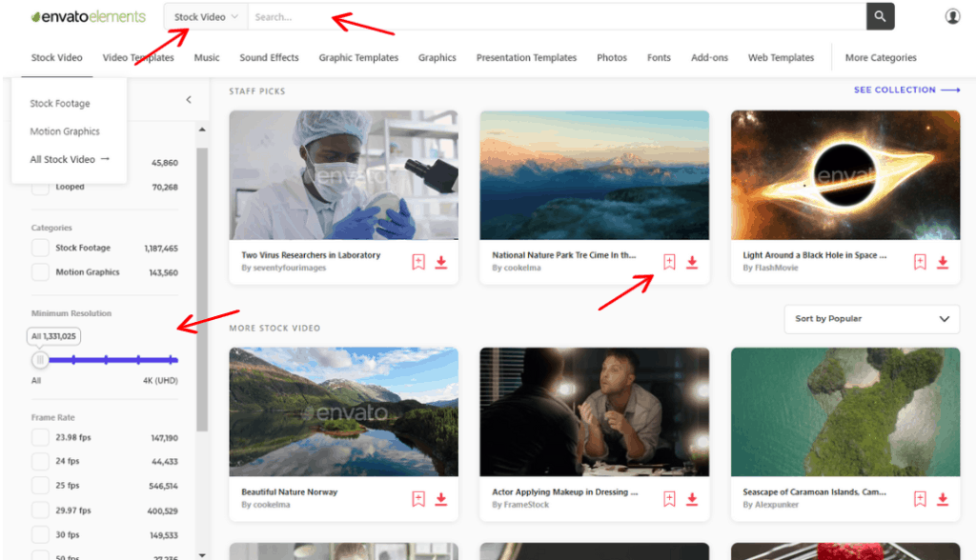Bookmark the Actor Applying Makeup video
This screenshot has width=976, height=560.
tap(668, 498)
